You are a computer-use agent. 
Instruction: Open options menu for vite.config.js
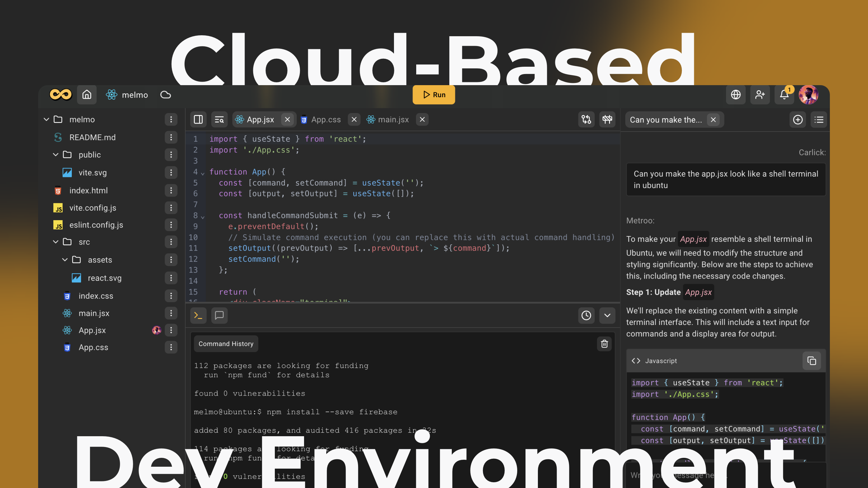point(171,207)
